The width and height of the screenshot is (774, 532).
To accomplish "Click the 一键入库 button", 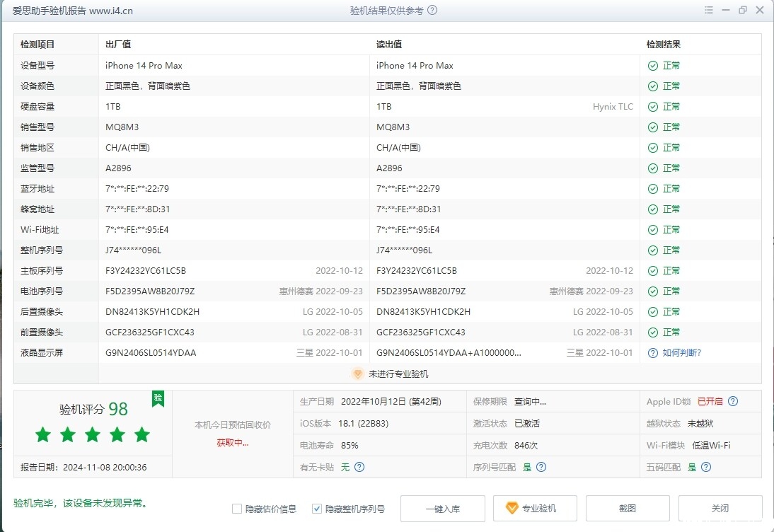I will (x=443, y=509).
